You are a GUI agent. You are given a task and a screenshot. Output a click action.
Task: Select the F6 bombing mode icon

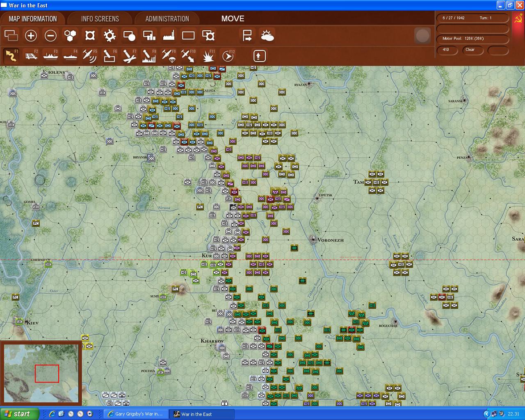pyautogui.click(x=110, y=56)
